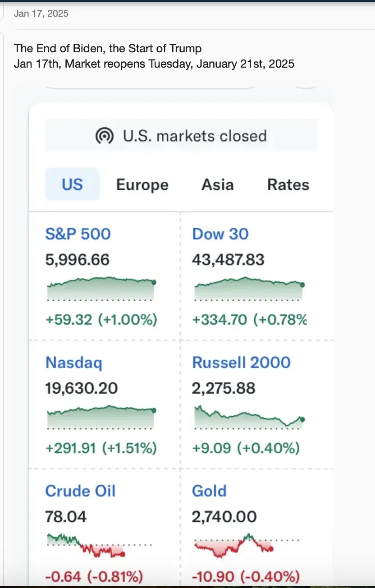This screenshot has width=375, height=588.
Task: Click the Gold sparkline chart
Action: click(234, 546)
